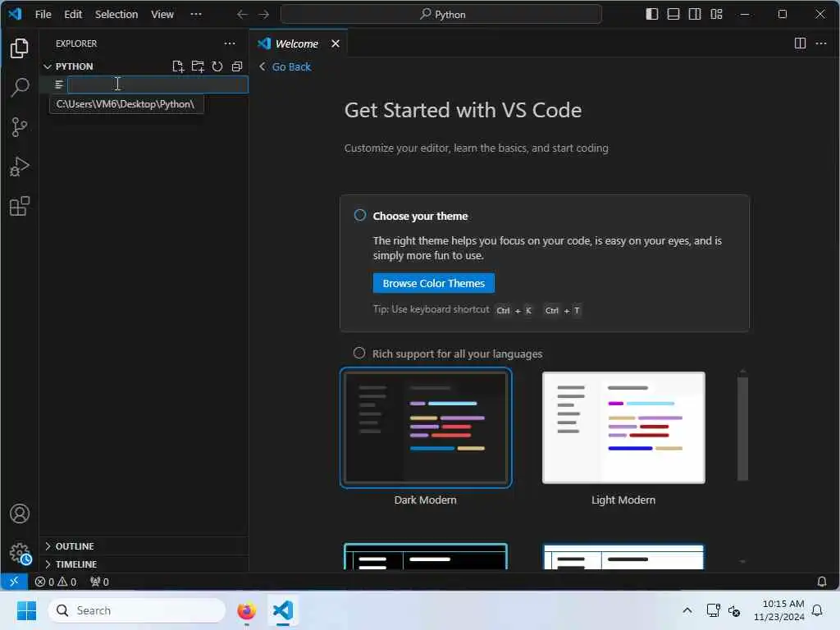Select Rich support for all languages step

[359, 353]
